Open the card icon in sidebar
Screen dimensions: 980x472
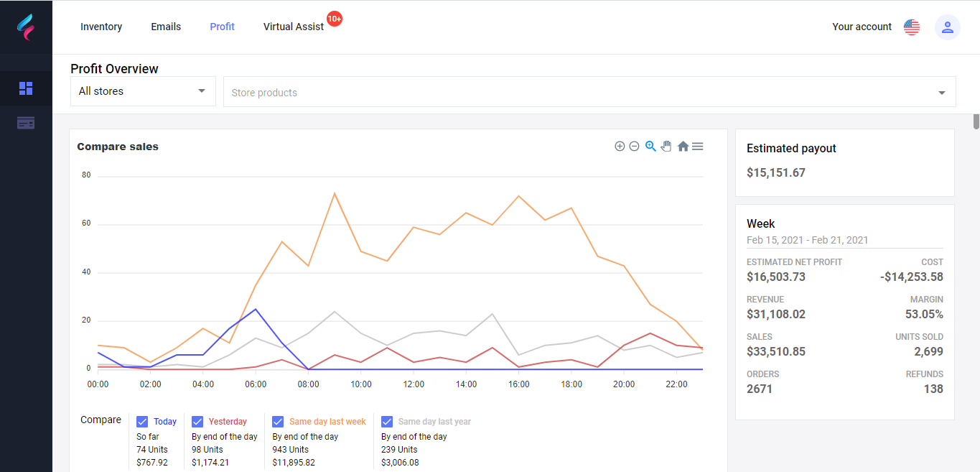[26, 123]
